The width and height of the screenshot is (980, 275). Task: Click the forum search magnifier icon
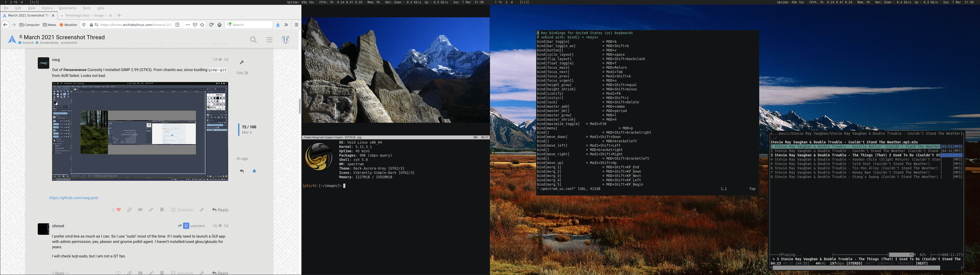[253, 40]
